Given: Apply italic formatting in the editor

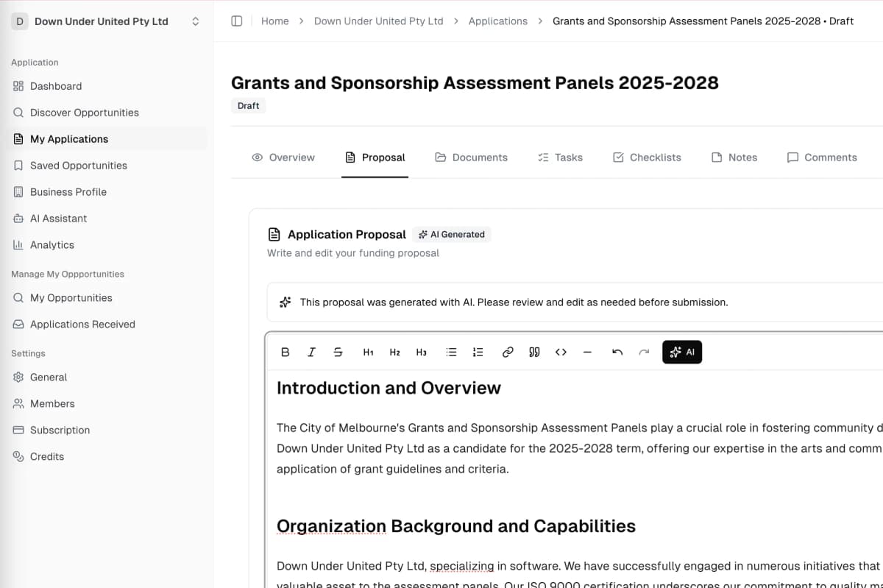Looking at the screenshot, I should [311, 353].
